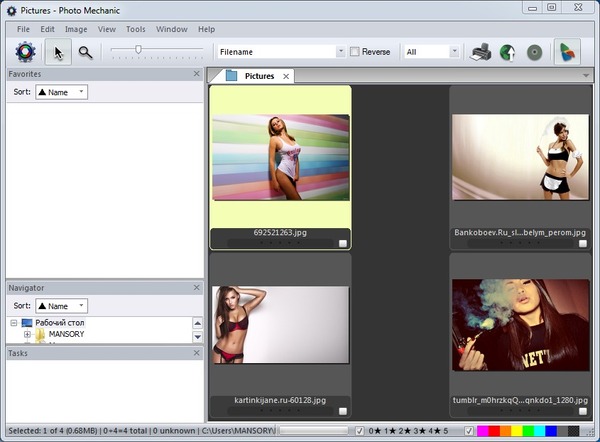Viewport: 600px width, 442px height.
Task: Click the ingest aperture icon in toolbar
Action: tap(25, 52)
